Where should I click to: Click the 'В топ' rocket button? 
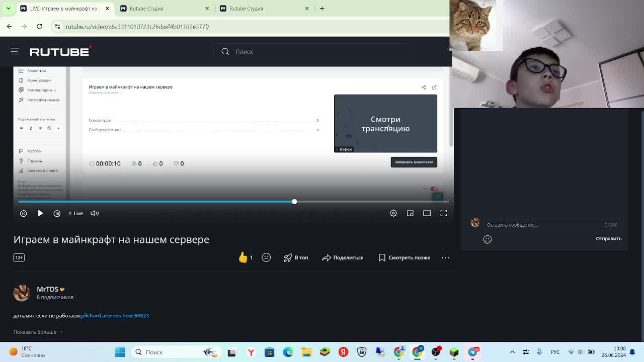tap(296, 257)
